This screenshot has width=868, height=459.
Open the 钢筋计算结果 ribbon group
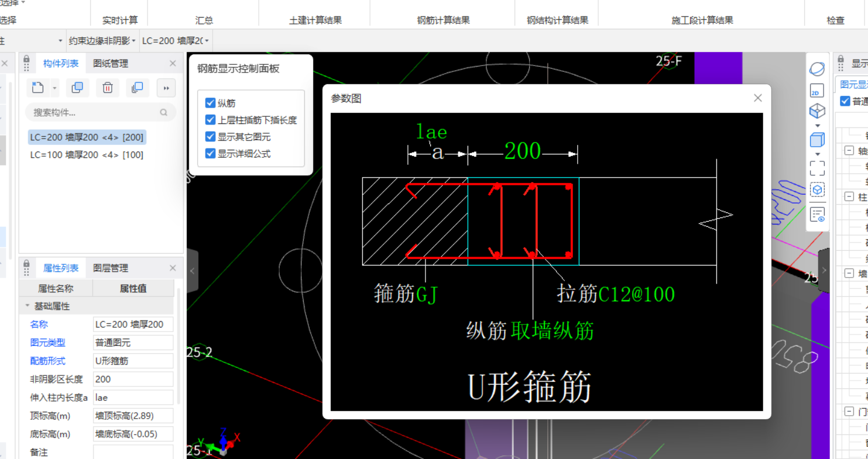pyautogui.click(x=443, y=20)
